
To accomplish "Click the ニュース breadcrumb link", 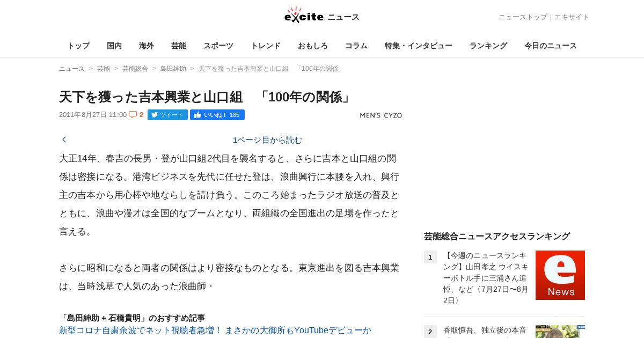I will click(x=72, y=69).
